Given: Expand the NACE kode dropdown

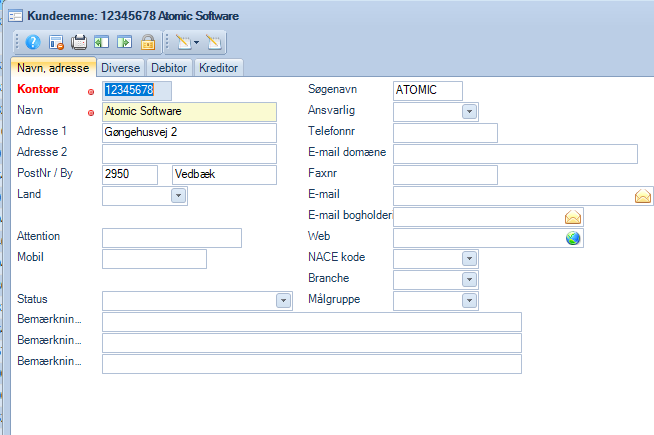Looking at the screenshot, I should 469,259.
